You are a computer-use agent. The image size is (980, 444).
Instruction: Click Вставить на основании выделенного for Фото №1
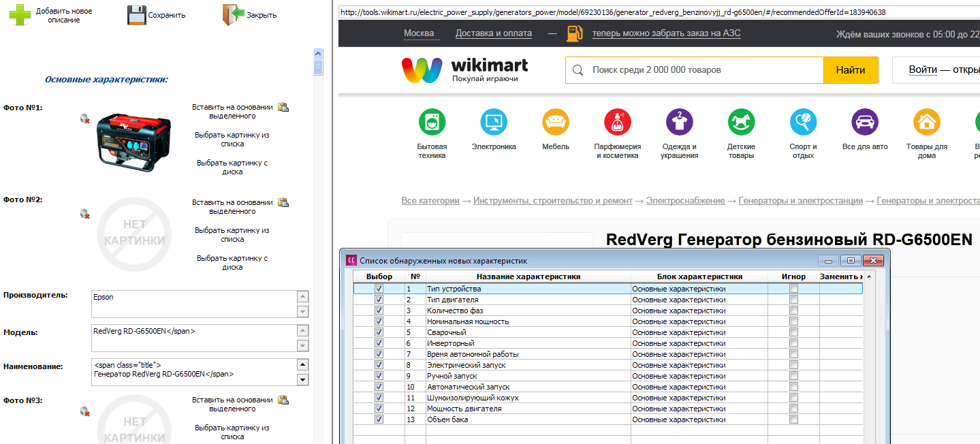[x=232, y=112]
